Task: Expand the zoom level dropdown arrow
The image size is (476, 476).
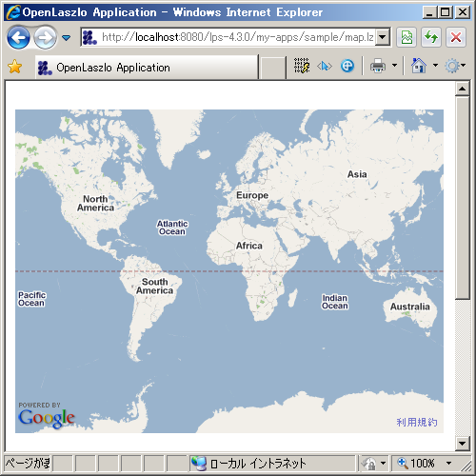Action: pos(448,464)
